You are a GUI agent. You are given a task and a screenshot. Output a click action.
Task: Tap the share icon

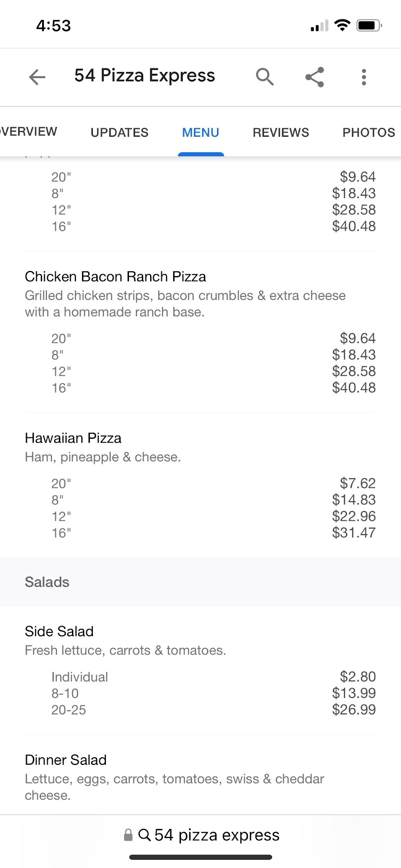click(315, 77)
